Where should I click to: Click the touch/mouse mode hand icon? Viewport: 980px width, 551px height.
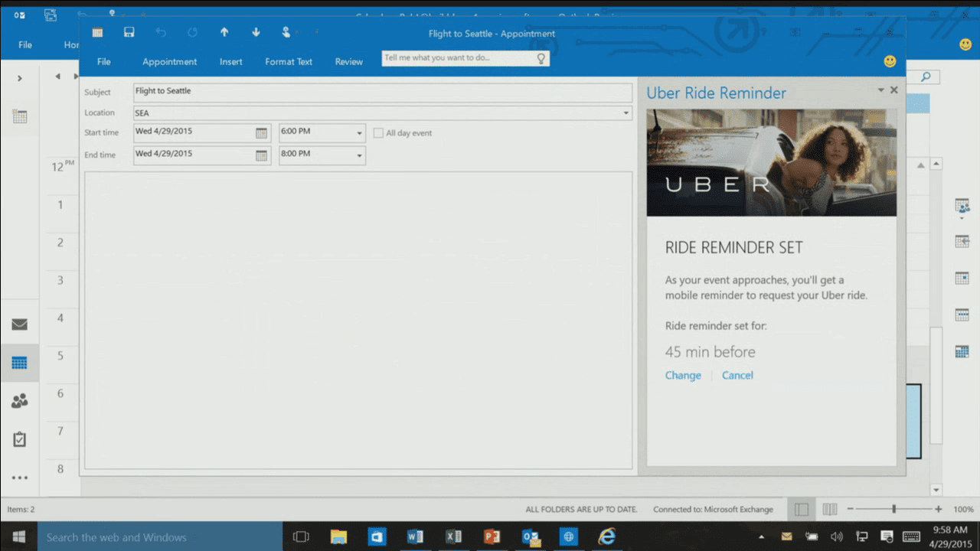[x=286, y=32]
